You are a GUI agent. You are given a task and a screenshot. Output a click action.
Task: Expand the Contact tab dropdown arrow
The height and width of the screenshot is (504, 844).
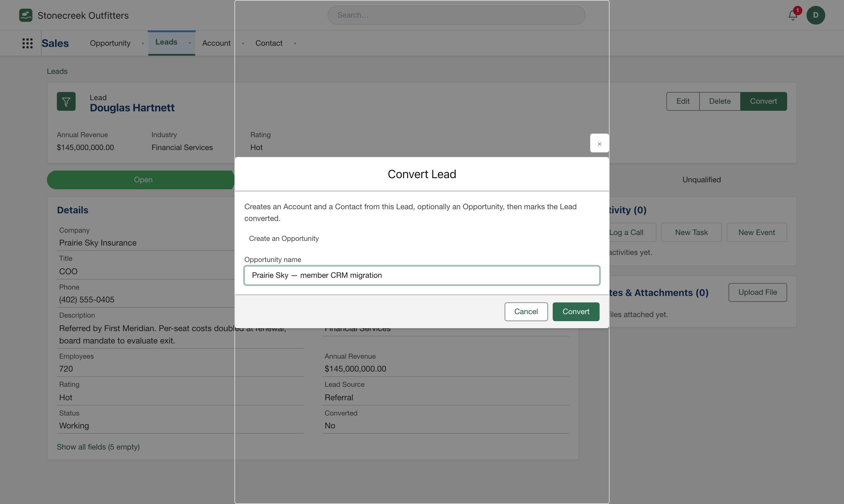295,43
